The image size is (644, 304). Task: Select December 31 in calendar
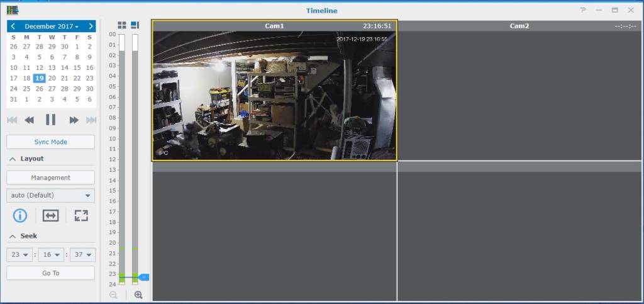point(14,99)
